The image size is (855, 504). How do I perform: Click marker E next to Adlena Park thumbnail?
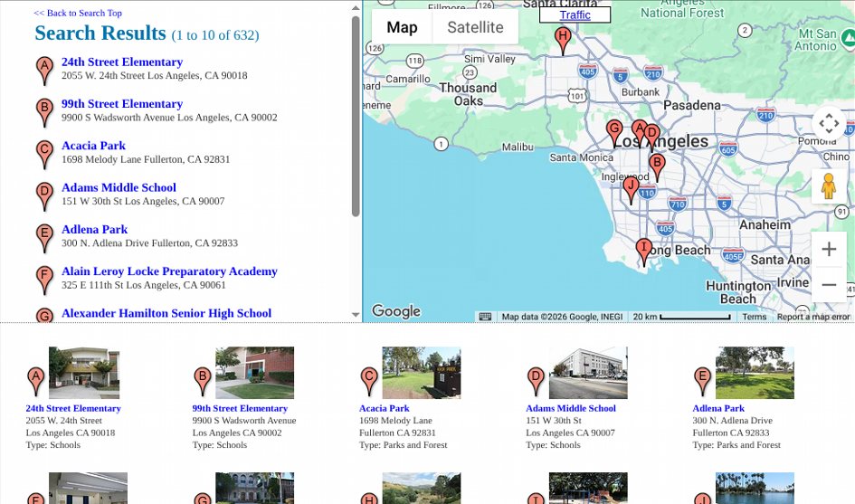[x=702, y=381]
